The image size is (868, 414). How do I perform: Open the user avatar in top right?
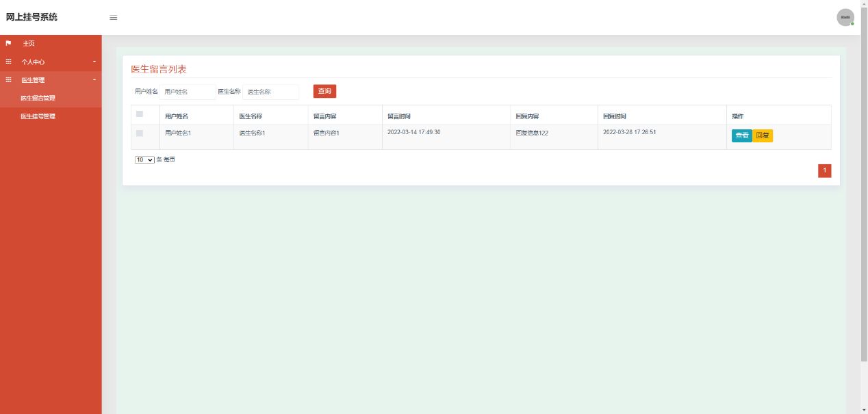point(845,17)
